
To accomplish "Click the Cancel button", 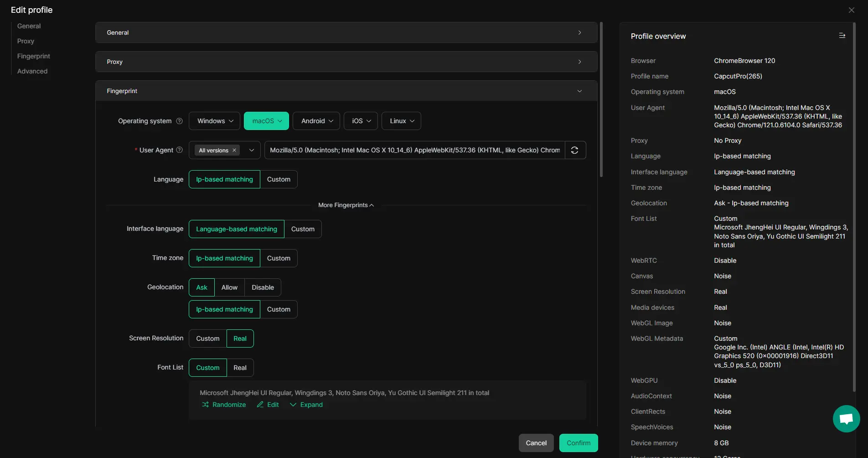I will coord(536,443).
